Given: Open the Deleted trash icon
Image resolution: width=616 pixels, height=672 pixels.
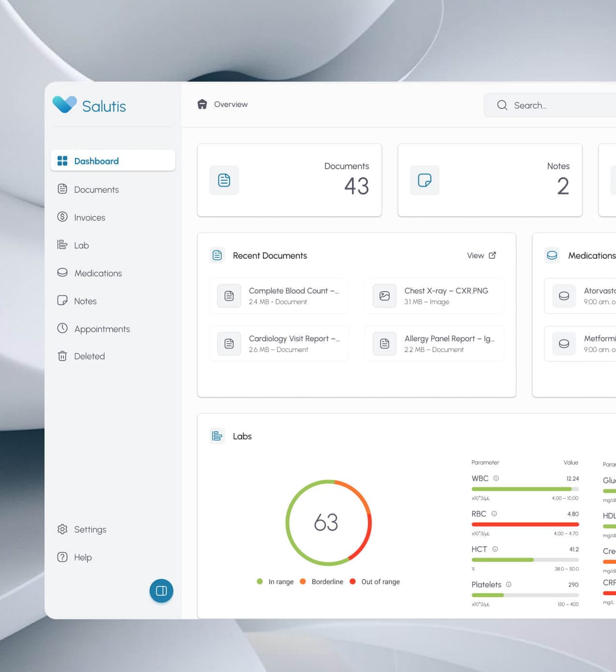Looking at the screenshot, I should [x=62, y=356].
